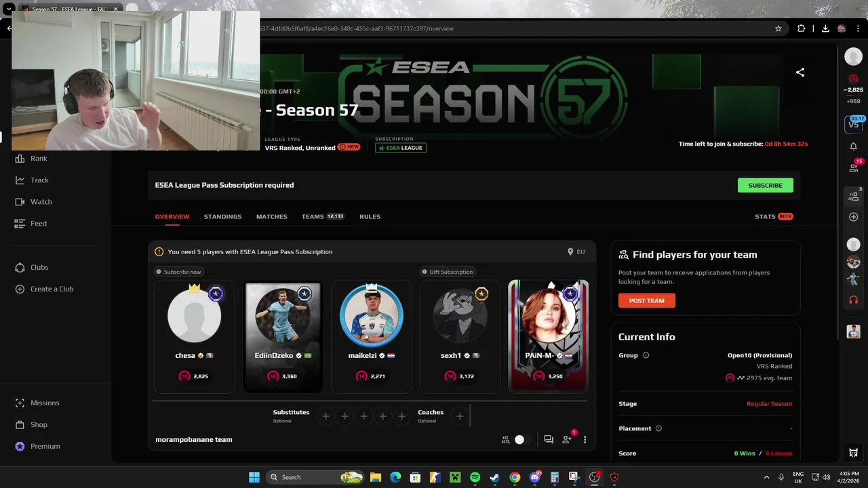Open browser extensions puzzle icon
Viewport: 868px width, 488px height.
(x=802, y=28)
